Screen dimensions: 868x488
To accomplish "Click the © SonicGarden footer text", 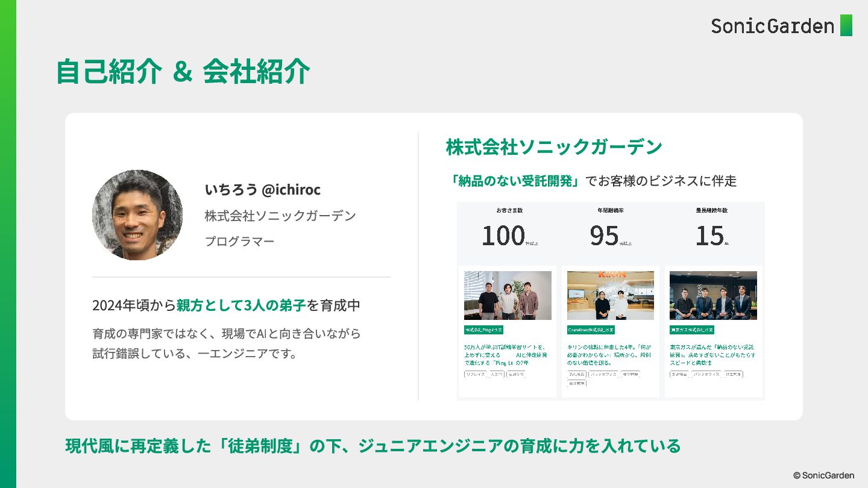I will (823, 475).
